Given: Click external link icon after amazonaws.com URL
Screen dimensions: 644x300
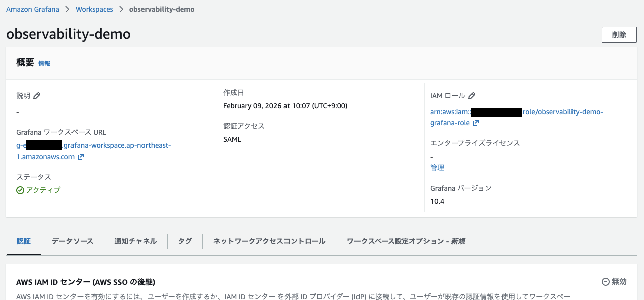Looking at the screenshot, I should [81, 157].
